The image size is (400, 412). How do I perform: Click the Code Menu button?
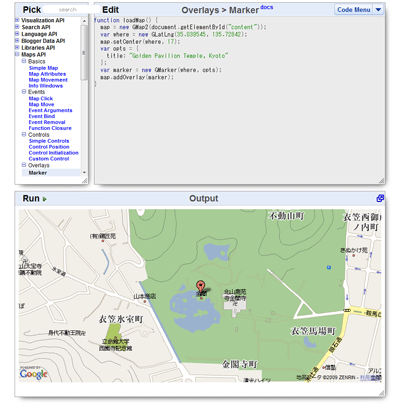pos(354,10)
